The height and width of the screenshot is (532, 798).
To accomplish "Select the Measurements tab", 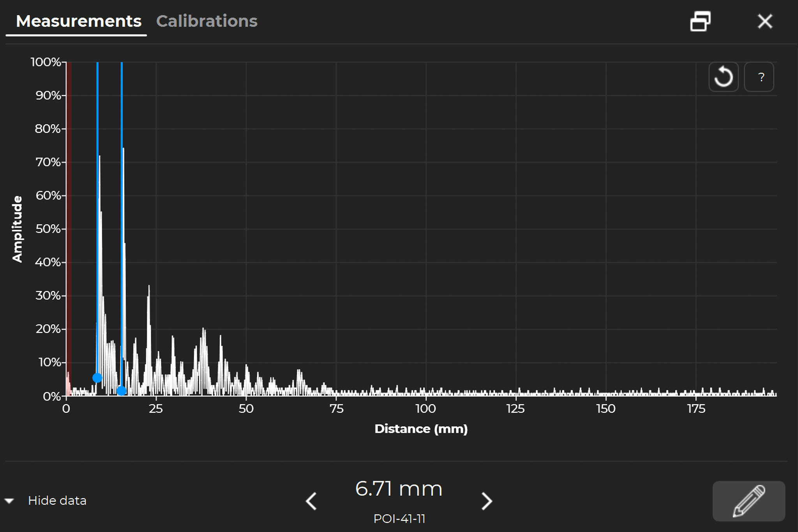I will click(x=78, y=21).
